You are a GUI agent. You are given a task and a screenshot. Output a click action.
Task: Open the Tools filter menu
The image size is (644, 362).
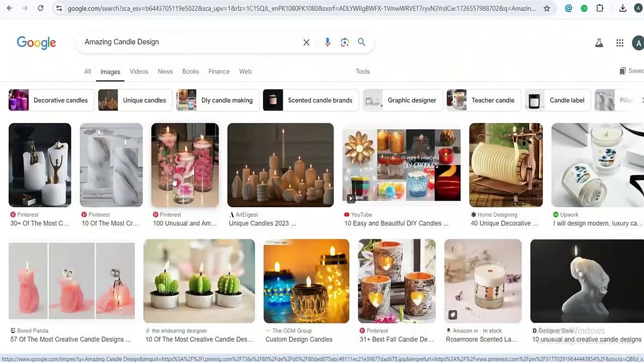click(x=363, y=71)
